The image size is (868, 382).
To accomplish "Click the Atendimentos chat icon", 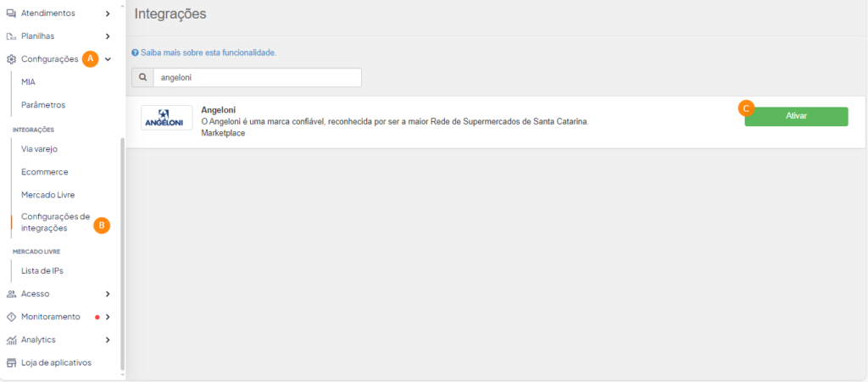I will coord(11,14).
